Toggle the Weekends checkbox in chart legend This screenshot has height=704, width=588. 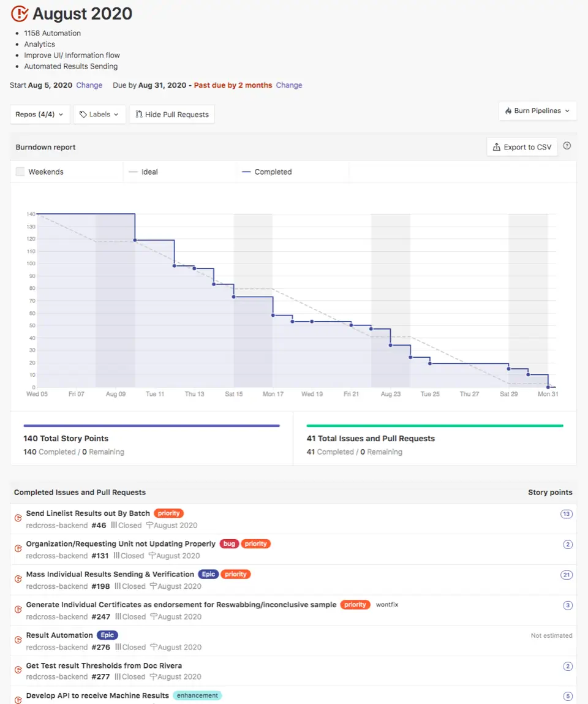pos(20,172)
